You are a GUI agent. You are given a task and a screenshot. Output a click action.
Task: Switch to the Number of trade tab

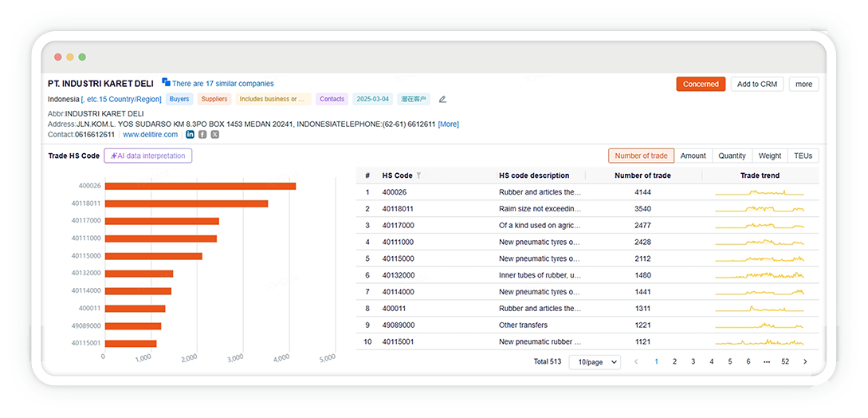coord(641,156)
